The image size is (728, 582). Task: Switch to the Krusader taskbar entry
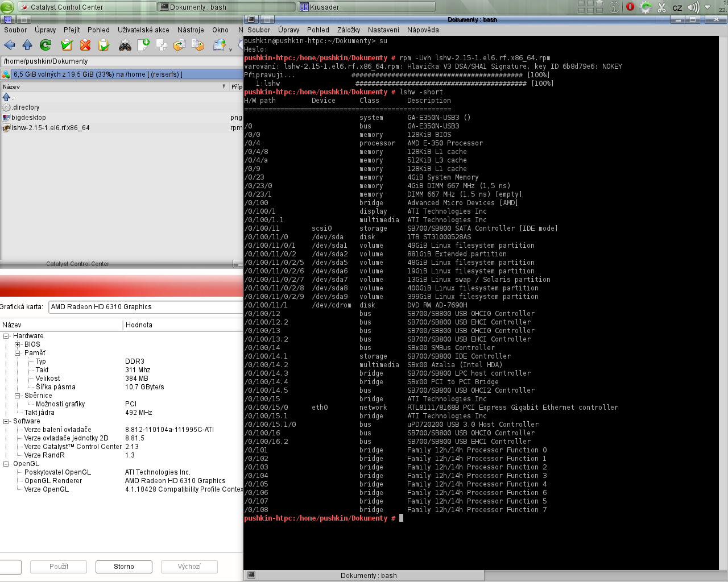pos(366,7)
